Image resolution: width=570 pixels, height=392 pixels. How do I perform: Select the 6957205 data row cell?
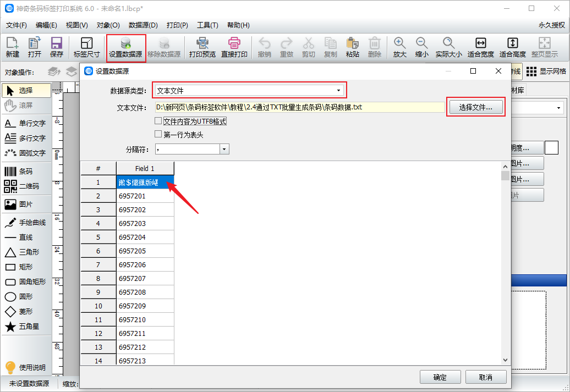click(x=145, y=251)
